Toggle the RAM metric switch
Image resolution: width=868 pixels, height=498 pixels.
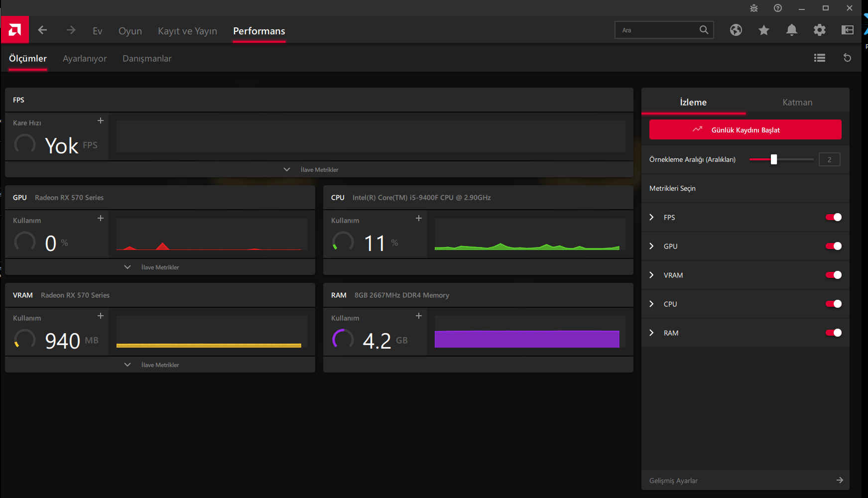(x=833, y=333)
